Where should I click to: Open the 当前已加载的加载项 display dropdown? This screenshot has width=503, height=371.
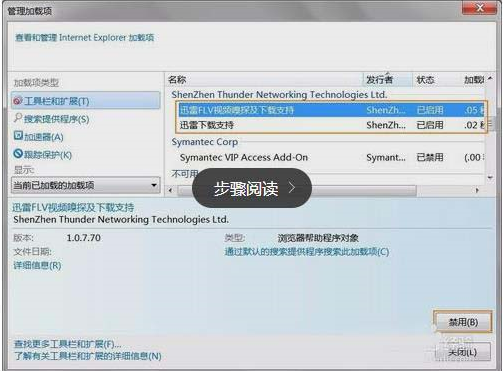click(86, 185)
